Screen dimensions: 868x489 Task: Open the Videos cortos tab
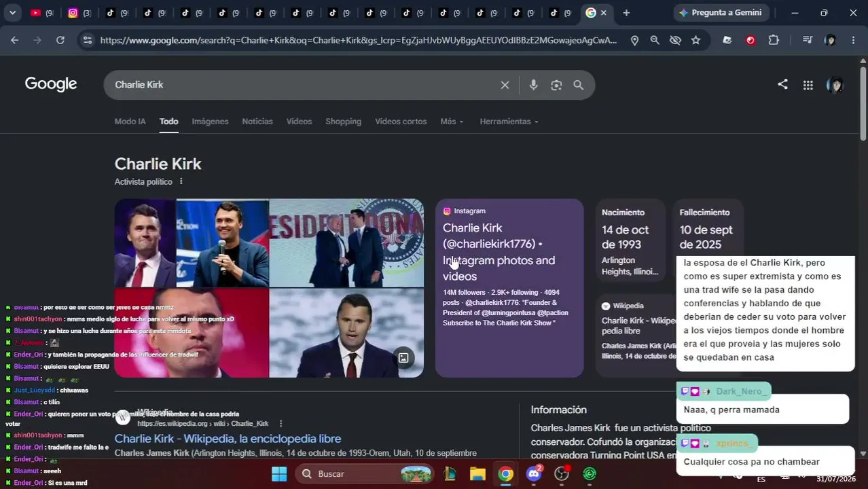[x=401, y=122]
